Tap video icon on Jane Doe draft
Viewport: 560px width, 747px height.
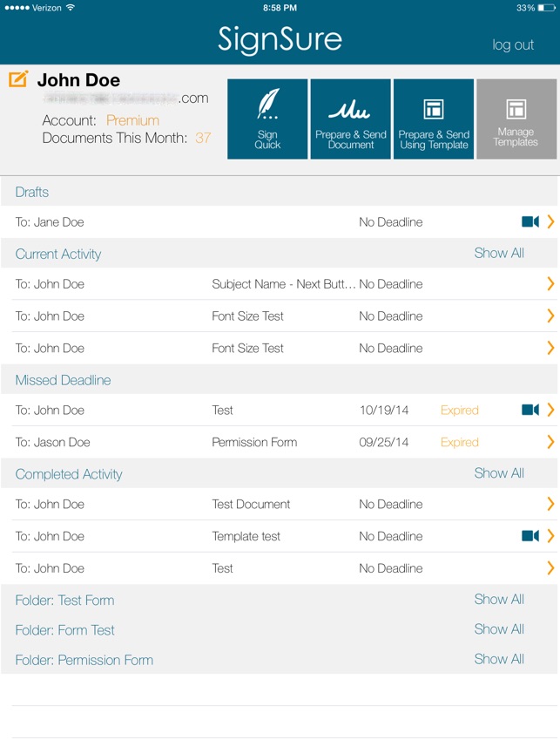click(530, 221)
